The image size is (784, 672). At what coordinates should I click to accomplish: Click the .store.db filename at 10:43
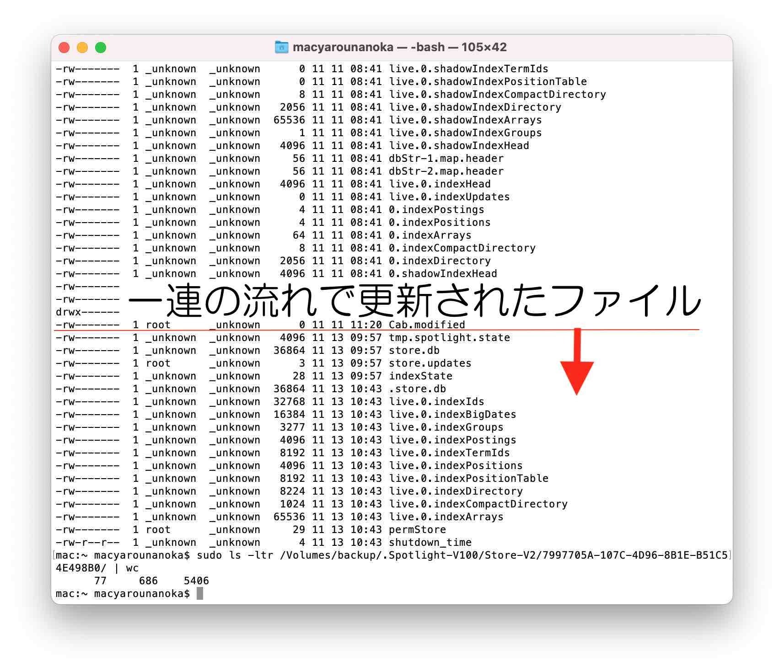(x=417, y=389)
